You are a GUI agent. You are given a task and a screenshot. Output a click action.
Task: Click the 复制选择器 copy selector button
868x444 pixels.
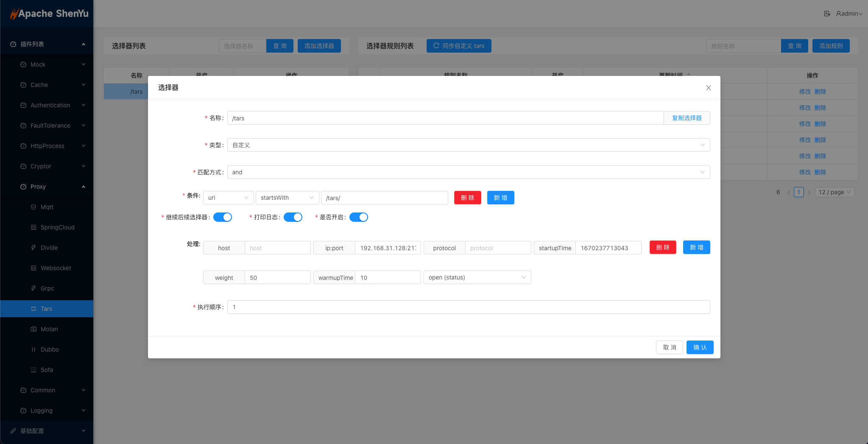coord(687,118)
